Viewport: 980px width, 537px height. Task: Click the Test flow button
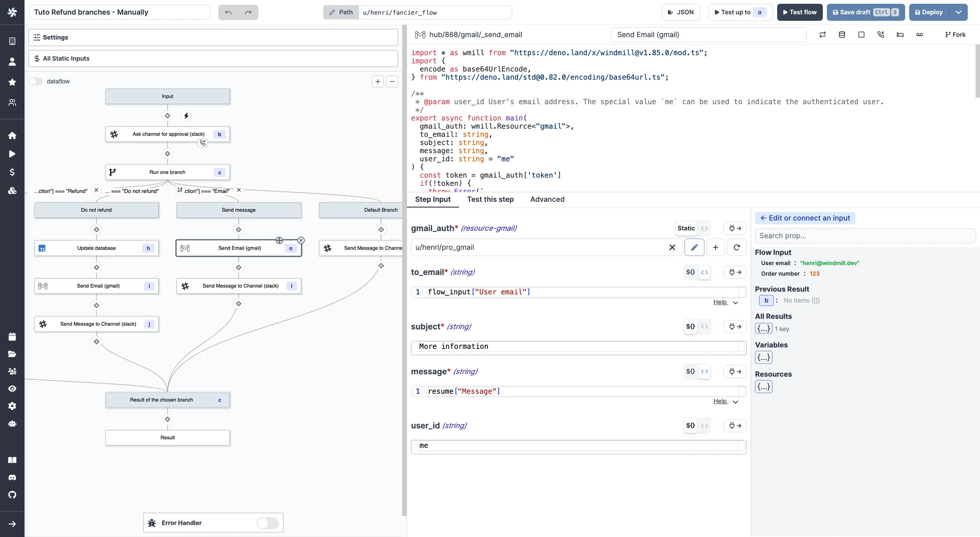[800, 13]
